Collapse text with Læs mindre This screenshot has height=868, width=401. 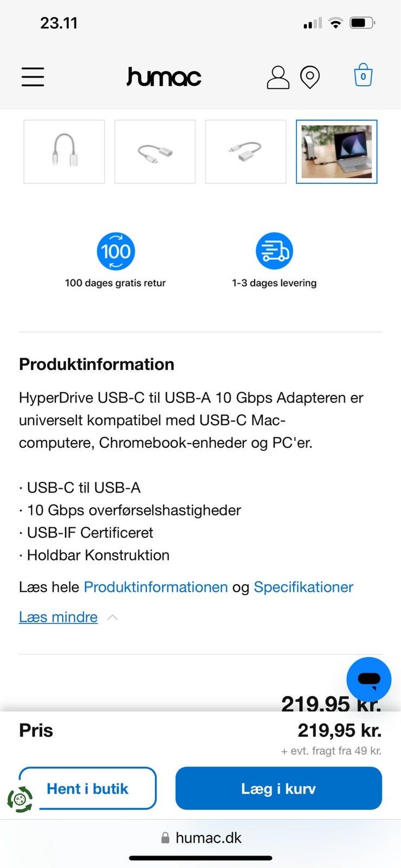(x=59, y=617)
